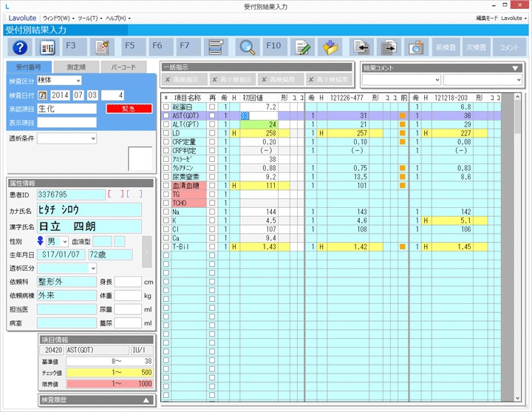Image resolution: width=532 pixels, height=412 pixels.
Task: Switch to the 測定順 tab
Action: tap(75, 67)
